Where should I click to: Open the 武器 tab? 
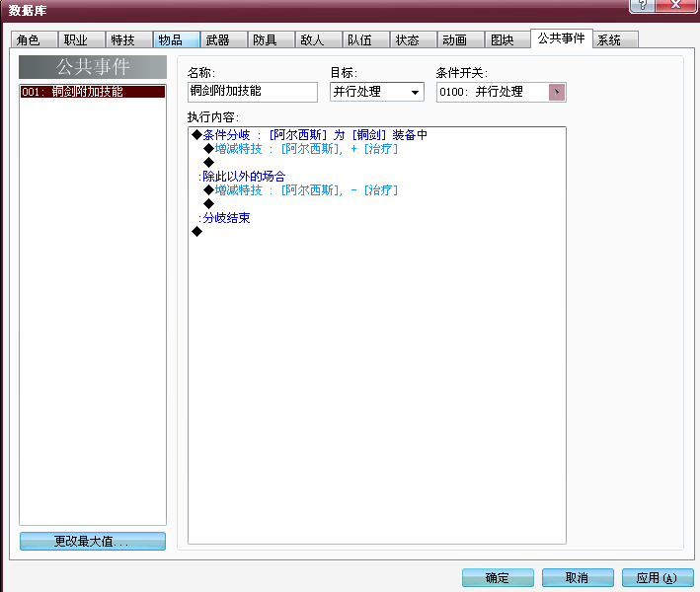coord(224,39)
